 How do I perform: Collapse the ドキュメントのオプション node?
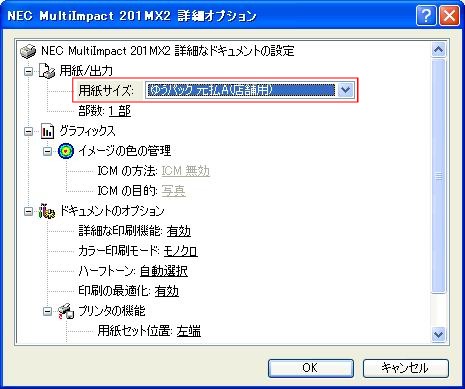point(29,211)
